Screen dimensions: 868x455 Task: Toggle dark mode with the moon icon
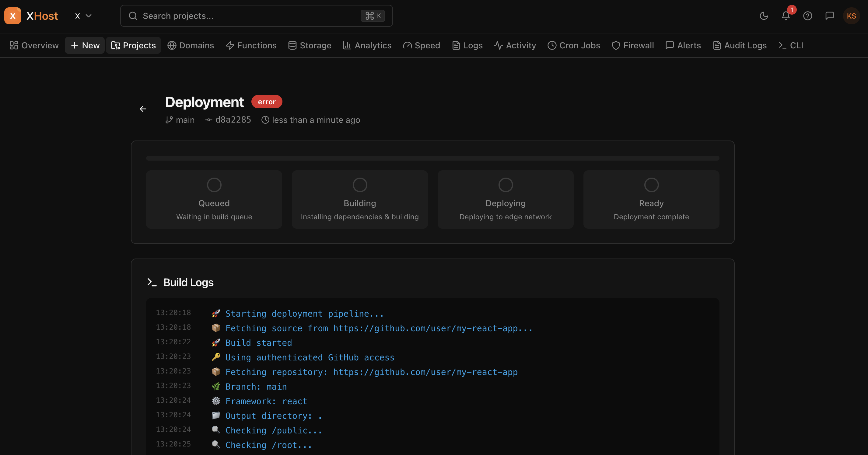coord(764,16)
